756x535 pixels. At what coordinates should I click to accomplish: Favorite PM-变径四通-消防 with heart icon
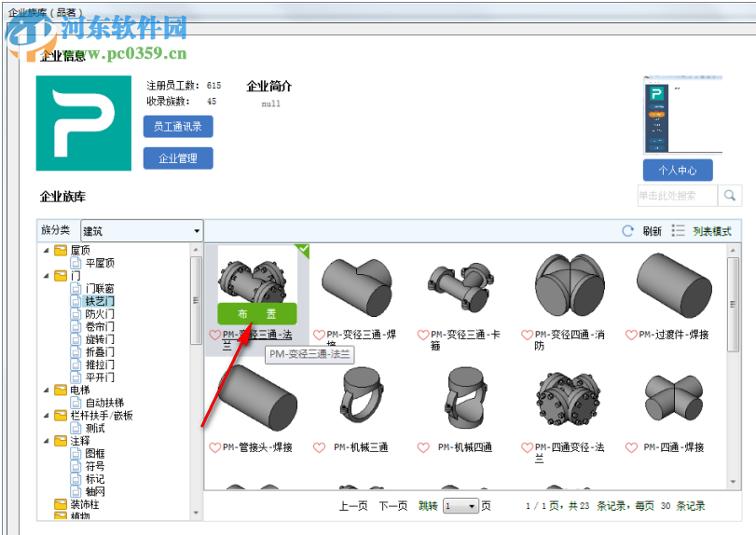click(527, 335)
